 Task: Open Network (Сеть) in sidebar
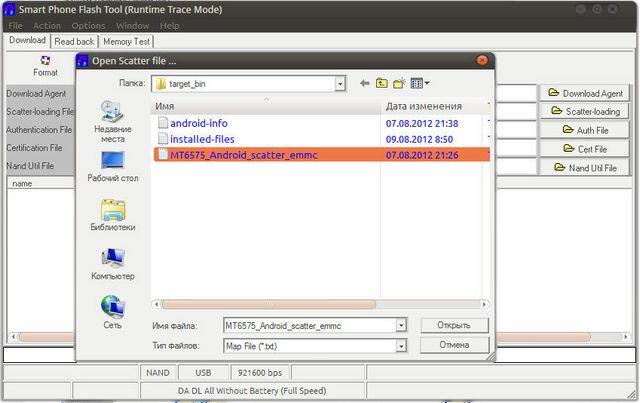(x=112, y=310)
